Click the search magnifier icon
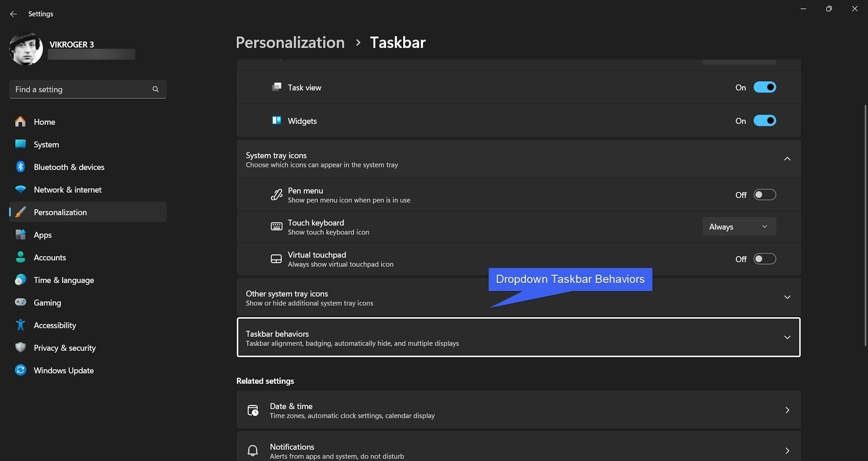 (155, 89)
